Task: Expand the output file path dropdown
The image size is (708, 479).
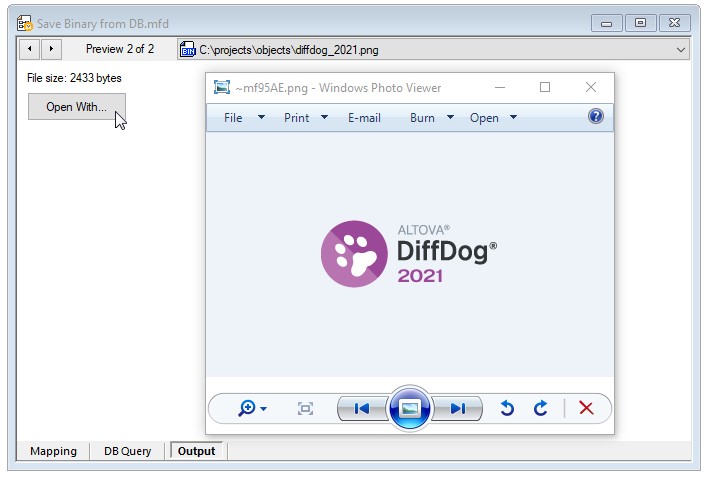Action: [680, 50]
